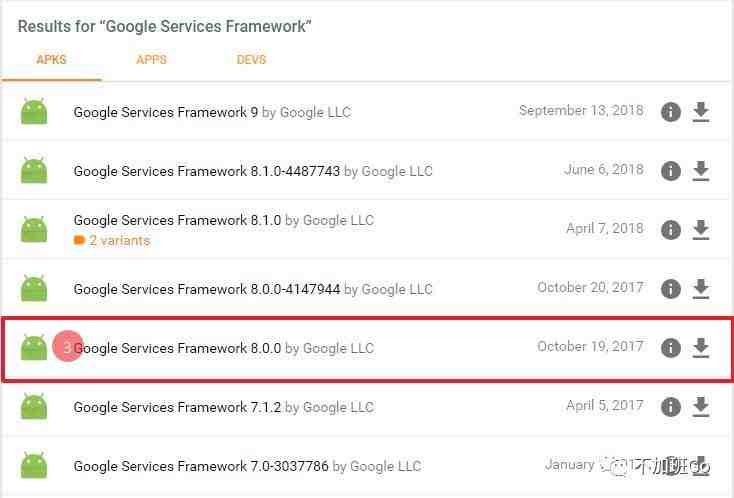Open Google Services Framework 8.0.0 title link
The height and width of the screenshot is (498, 734).
click(x=177, y=348)
